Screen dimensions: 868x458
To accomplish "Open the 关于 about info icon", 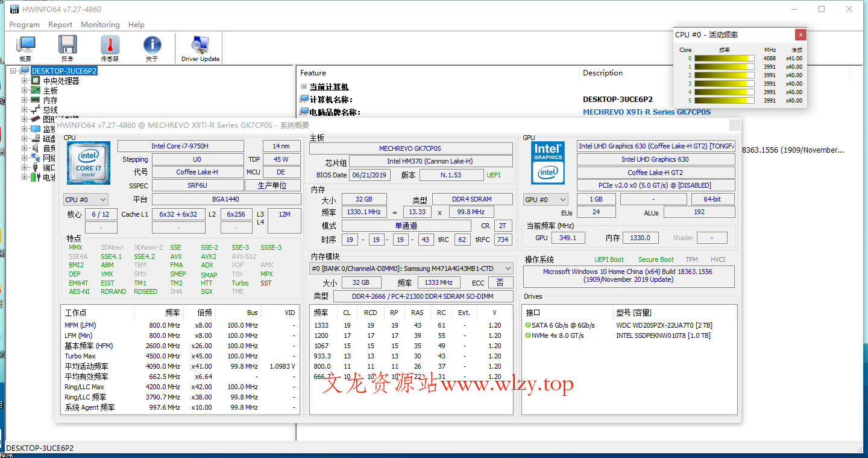I will (152, 45).
